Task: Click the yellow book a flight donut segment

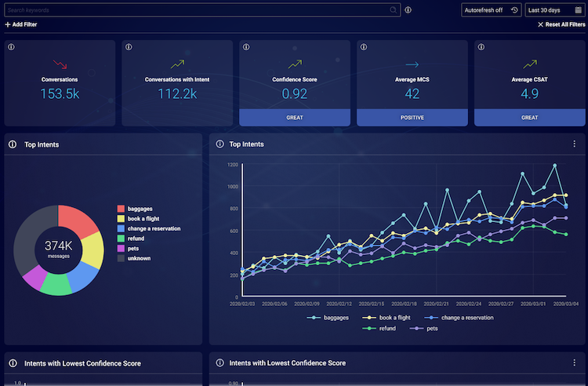Action: tap(93, 250)
